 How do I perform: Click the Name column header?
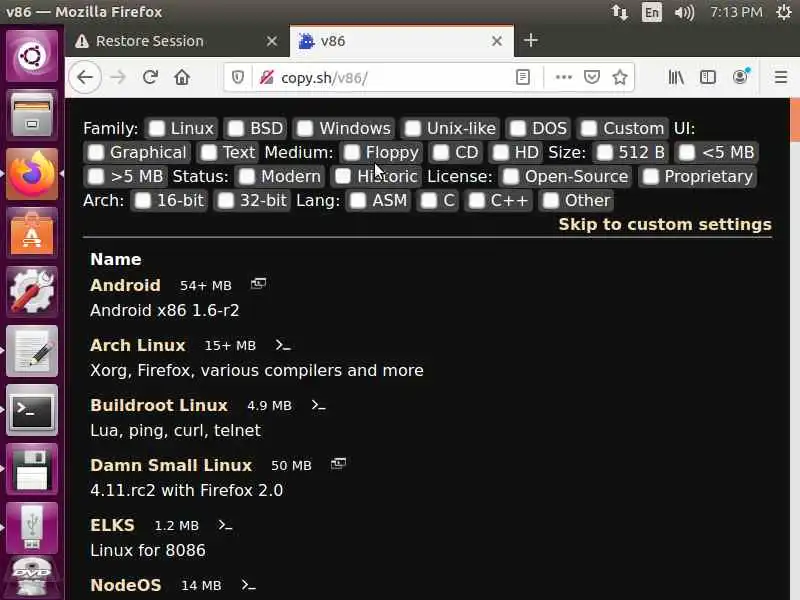coord(116,259)
